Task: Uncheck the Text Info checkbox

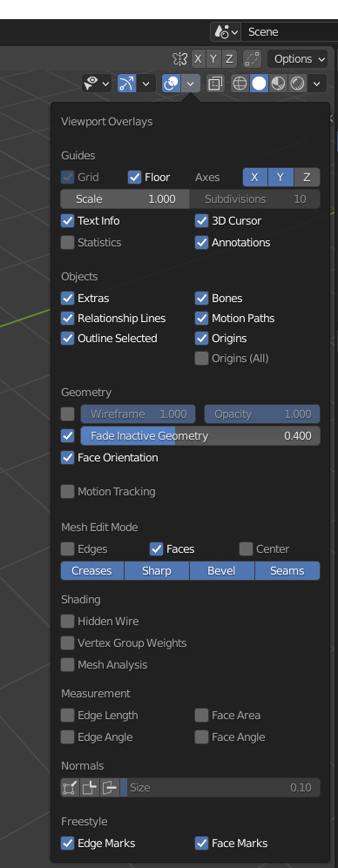Action: click(68, 221)
